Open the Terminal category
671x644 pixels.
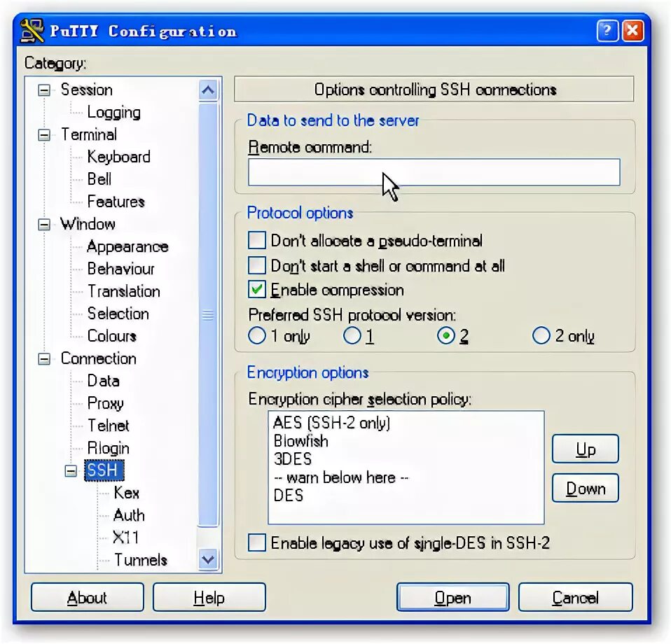point(88,134)
